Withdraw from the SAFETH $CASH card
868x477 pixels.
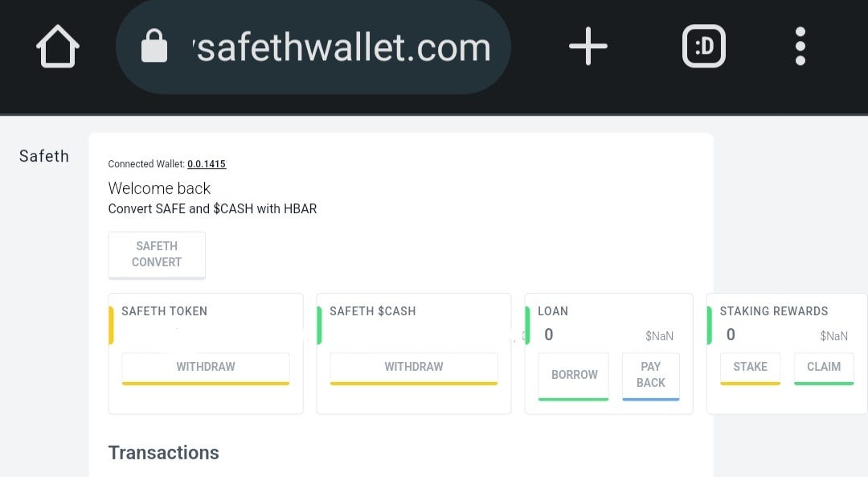pos(413,366)
